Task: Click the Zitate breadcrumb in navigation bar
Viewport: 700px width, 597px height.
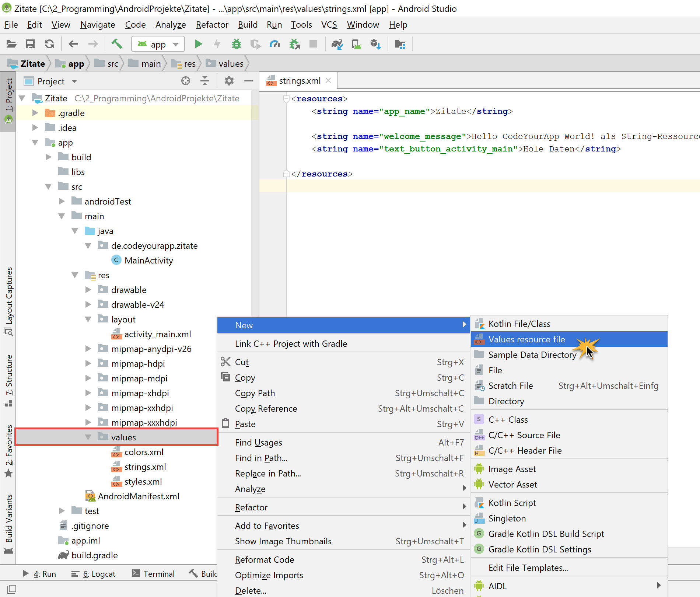Action: coord(27,64)
